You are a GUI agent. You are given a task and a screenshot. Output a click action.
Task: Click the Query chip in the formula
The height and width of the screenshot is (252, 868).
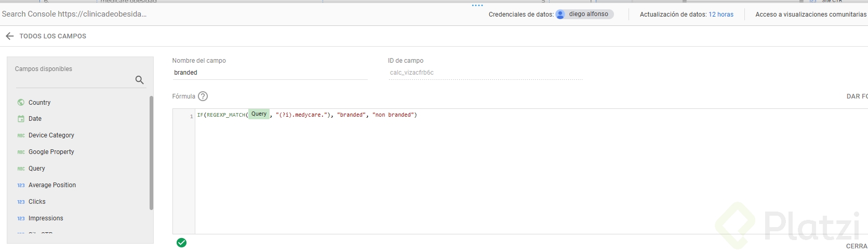pyautogui.click(x=259, y=115)
